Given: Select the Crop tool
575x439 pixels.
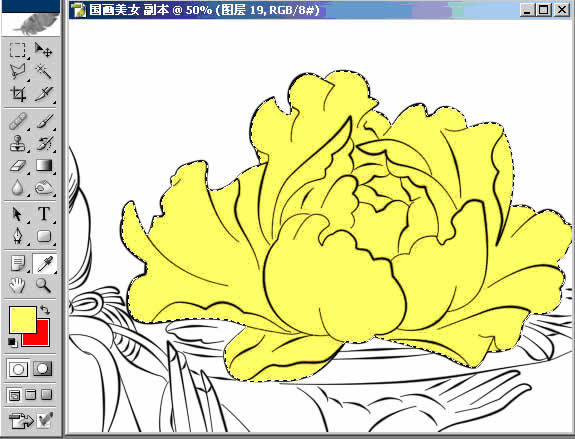Looking at the screenshot, I should coord(17,94).
